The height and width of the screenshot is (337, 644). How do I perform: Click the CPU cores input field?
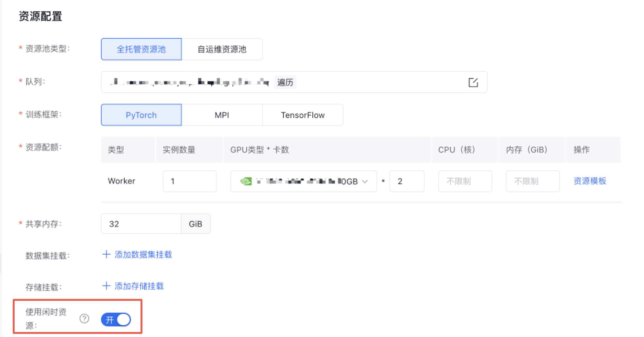coord(465,181)
